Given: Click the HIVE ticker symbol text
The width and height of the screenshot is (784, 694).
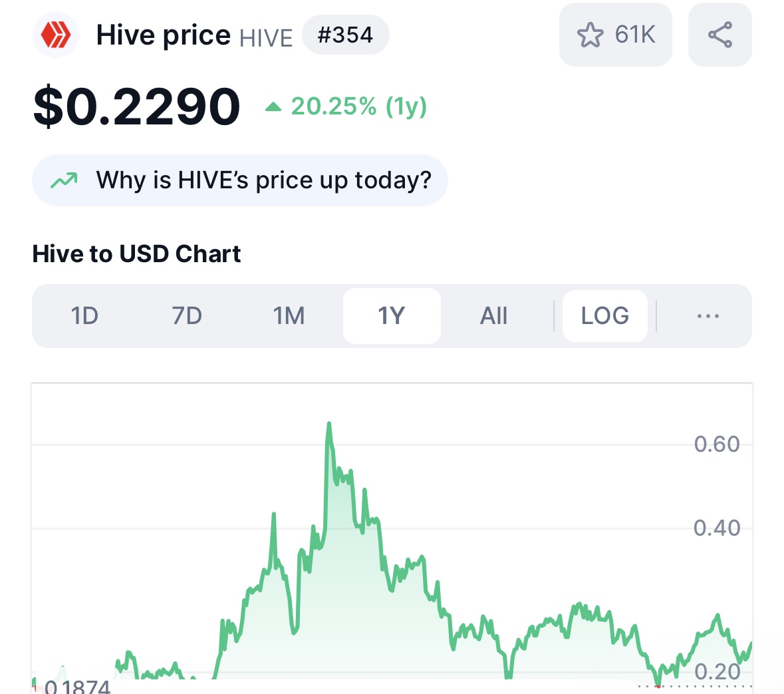Looking at the screenshot, I should click(266, 38).
